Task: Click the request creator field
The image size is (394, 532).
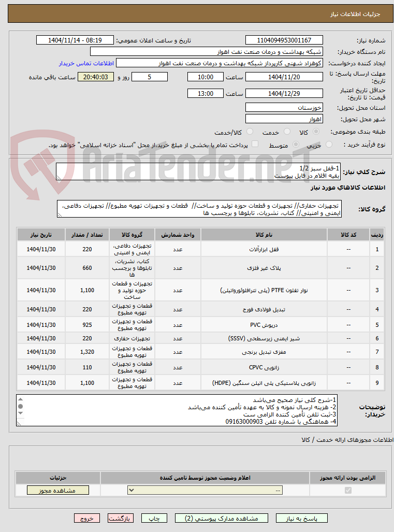Action: [x=220, y=63]
